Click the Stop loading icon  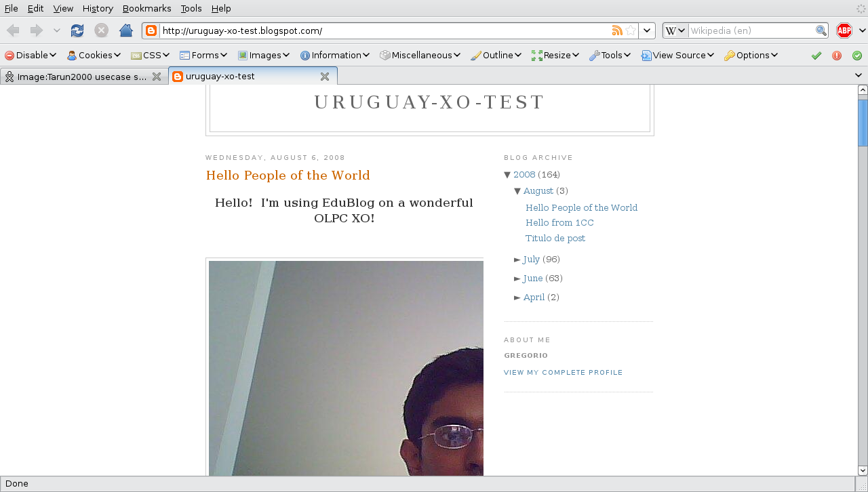point(101,30)
